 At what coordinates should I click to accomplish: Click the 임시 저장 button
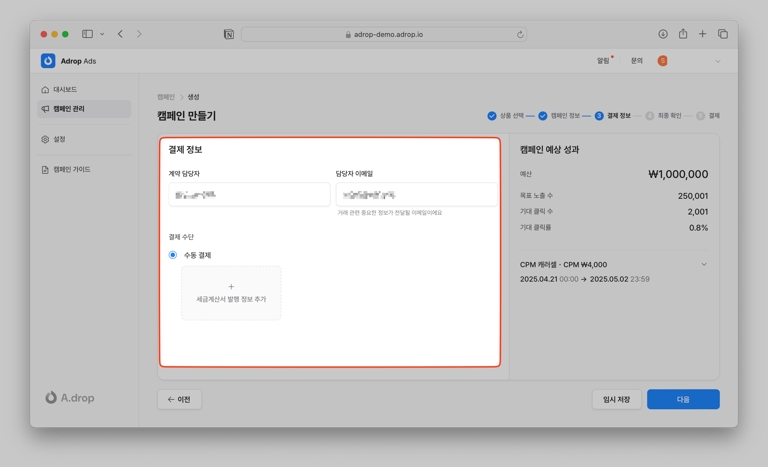pos(616,399)
